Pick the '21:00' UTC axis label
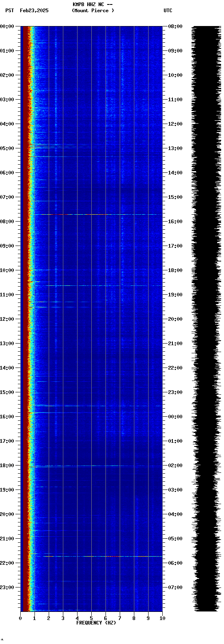 175,344
